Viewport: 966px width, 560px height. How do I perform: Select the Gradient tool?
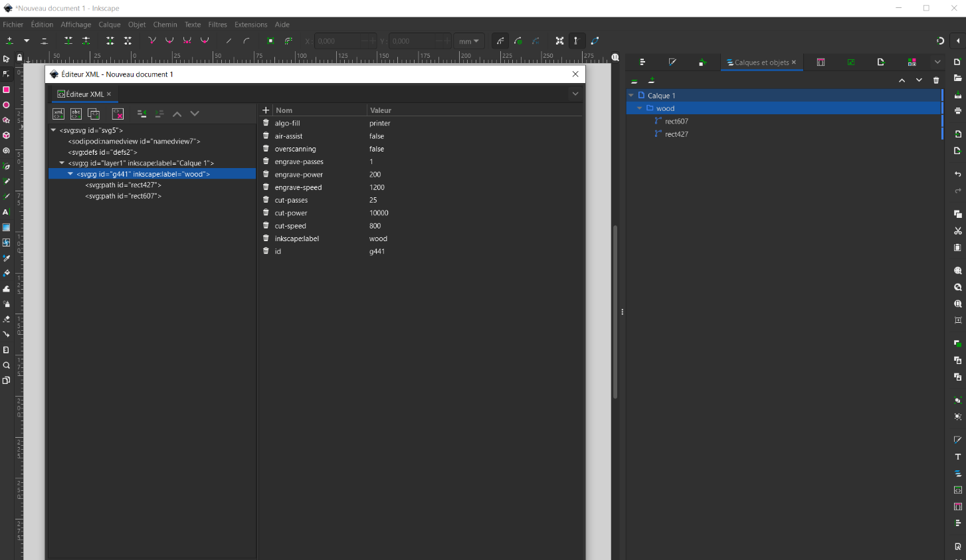6,227
